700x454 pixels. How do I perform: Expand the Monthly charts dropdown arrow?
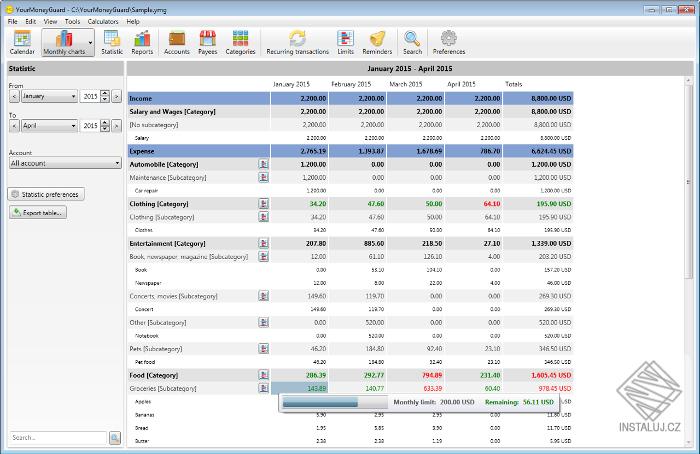pyautogui.click(x=90, y=44)
